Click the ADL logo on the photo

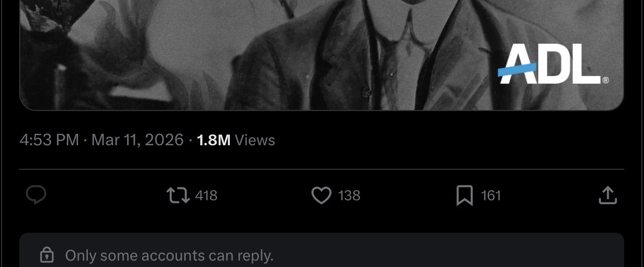[x=553, y=64]
